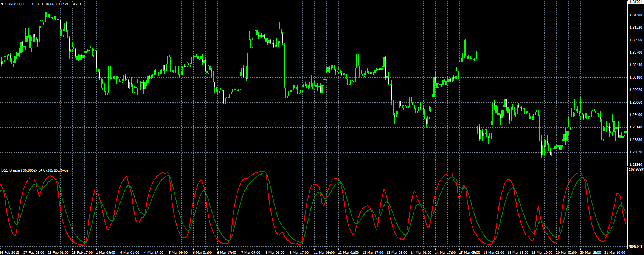Click the 103.9289 indicator scale value
The width and height of the screenshot is (644, 255).
(636, 170)
